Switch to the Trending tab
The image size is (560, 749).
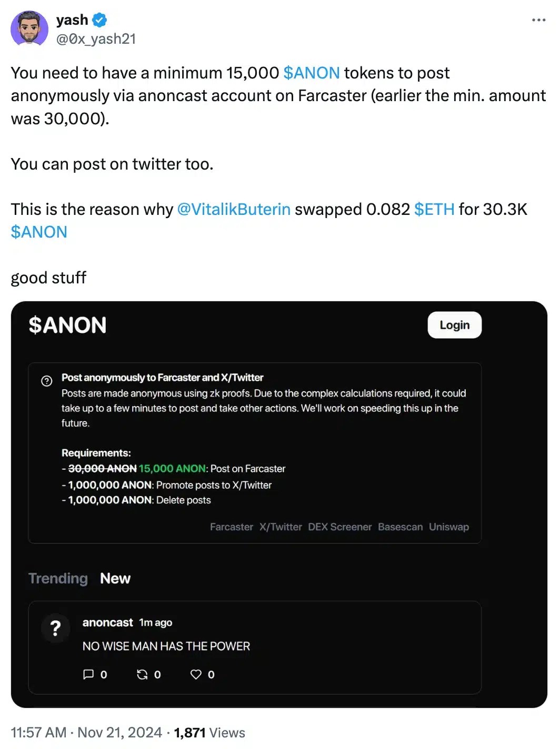pyautogui.click(x=58, y=578)
